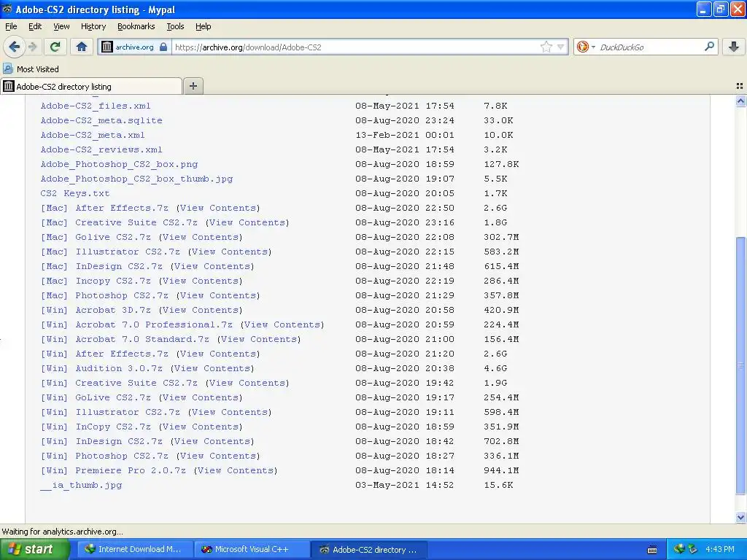This screenshot has height=560, width=747.
Task: Click the Forward arrow button
Action: 32,47
